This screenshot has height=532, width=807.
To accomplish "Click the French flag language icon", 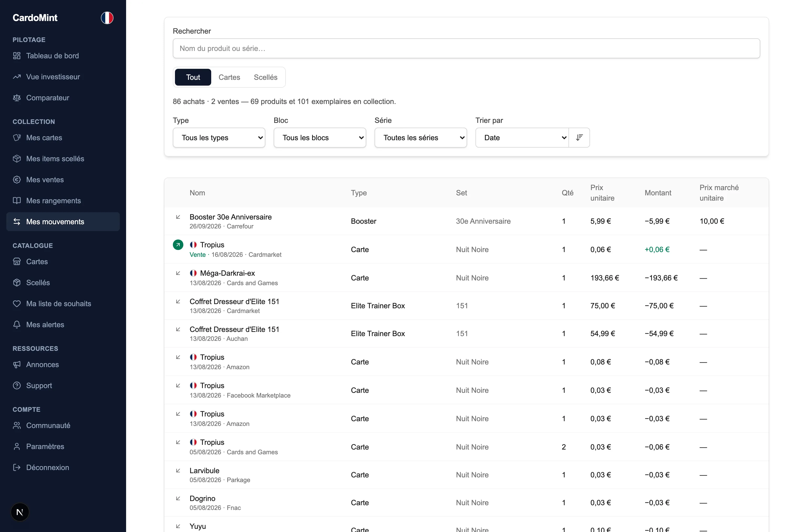I will tap(107, 18).
